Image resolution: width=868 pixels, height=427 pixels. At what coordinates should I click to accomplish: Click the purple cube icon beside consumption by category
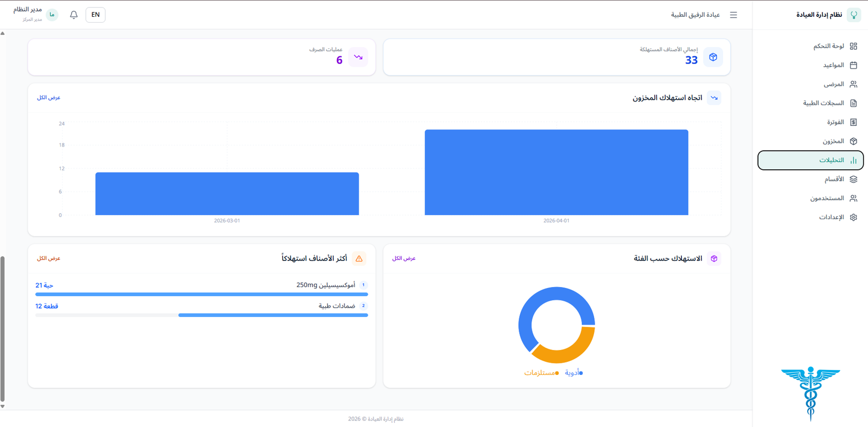pyautogui.click(x=714, y=259)
